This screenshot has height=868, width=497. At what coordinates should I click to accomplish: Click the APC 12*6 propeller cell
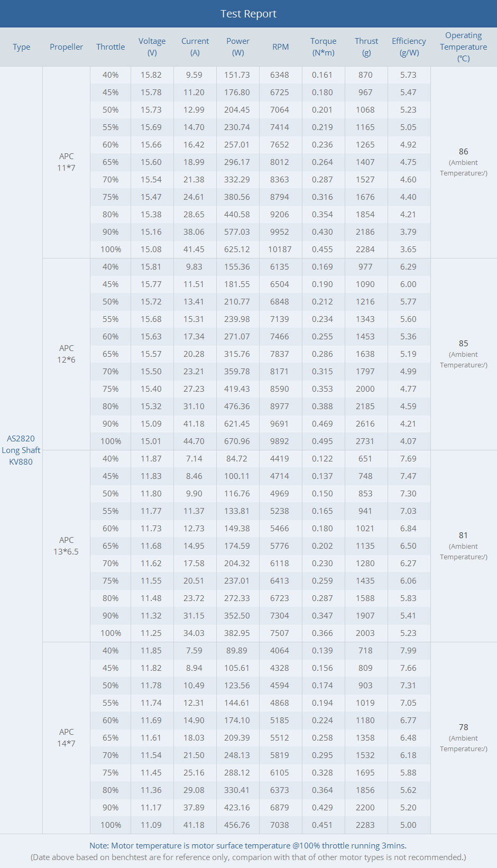pos(67,354)
